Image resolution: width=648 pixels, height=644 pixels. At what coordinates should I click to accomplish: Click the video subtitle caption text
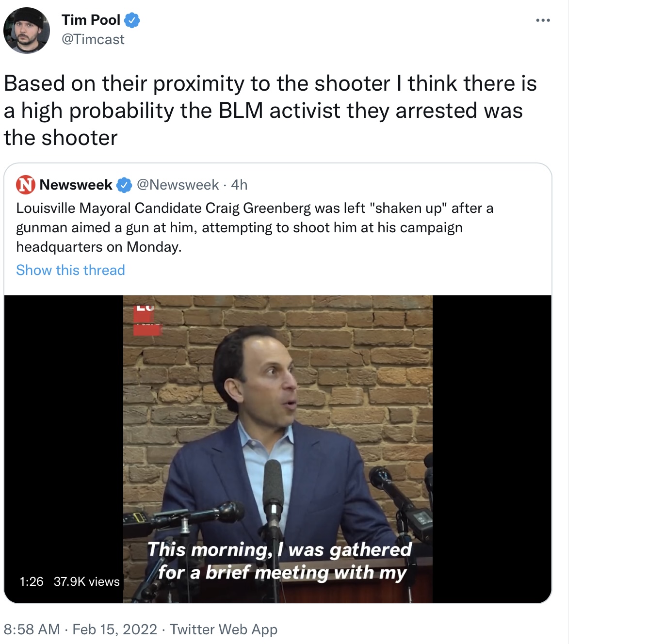click(280, 561)
